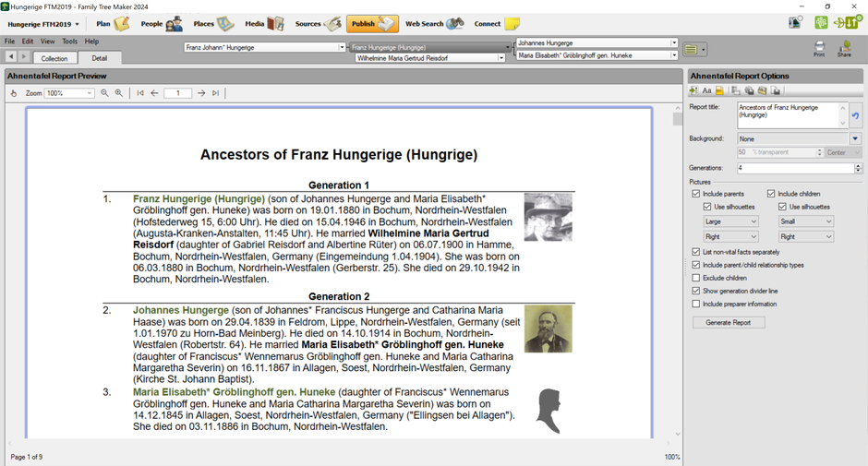Open the Hungerige FTM2019 tree dropdown

43,24
